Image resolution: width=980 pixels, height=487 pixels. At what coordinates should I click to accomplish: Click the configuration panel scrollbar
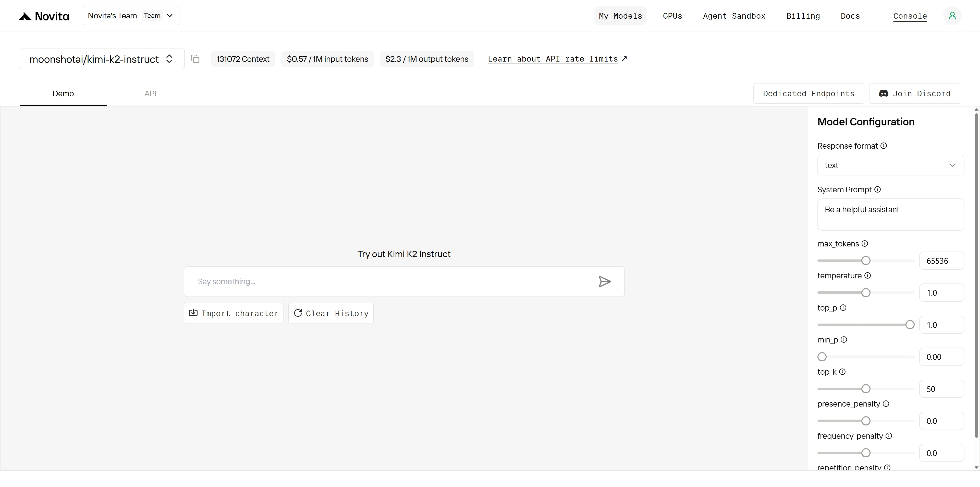click(x=977, y=275)
